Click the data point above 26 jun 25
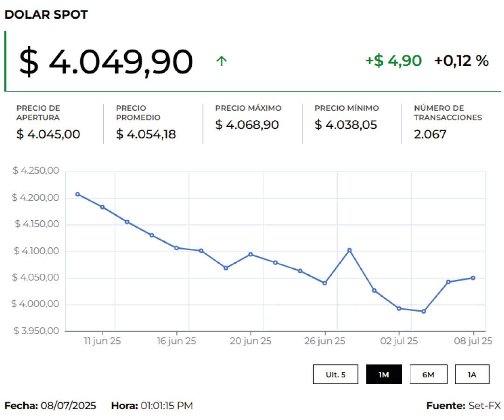 click(x=325, y=283)
